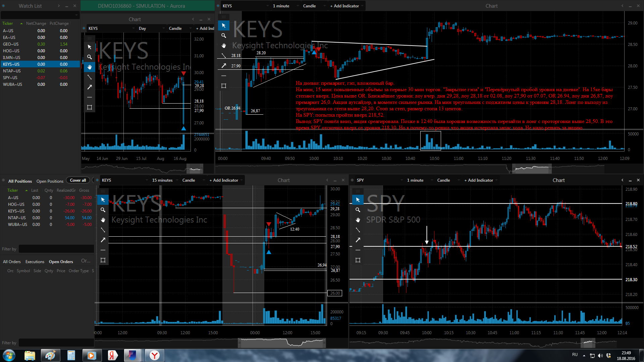644x362 pixels.
Task: Select the zoom magnifier in Day chart
Action: click(x=90, y=57)
